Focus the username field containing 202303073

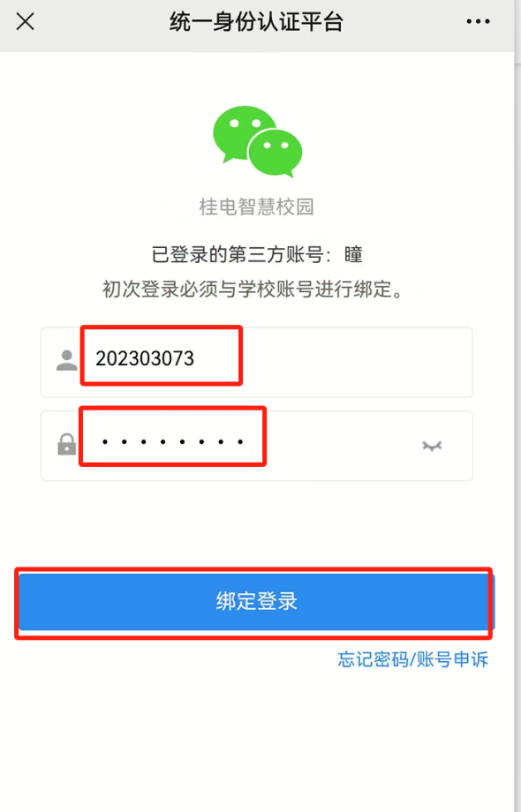coord(257,362)
